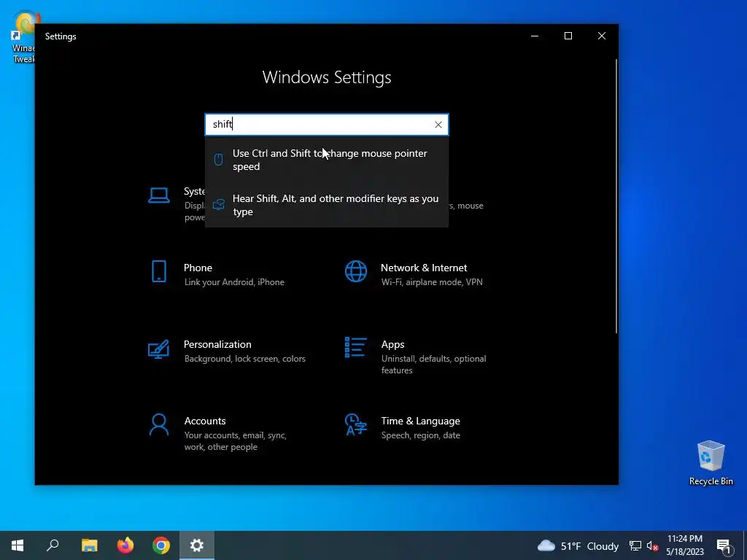Open the Windows Start menu

pyautogui.click(x=18, y=545)
